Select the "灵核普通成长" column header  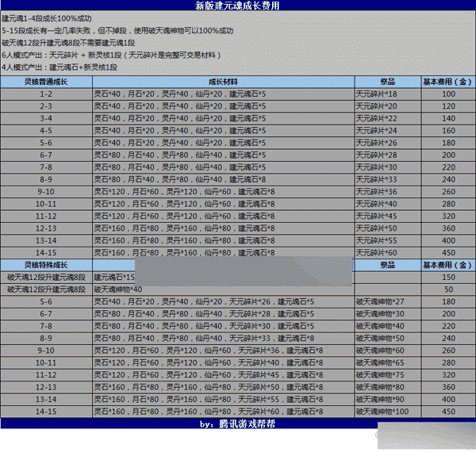click(46, 82)
